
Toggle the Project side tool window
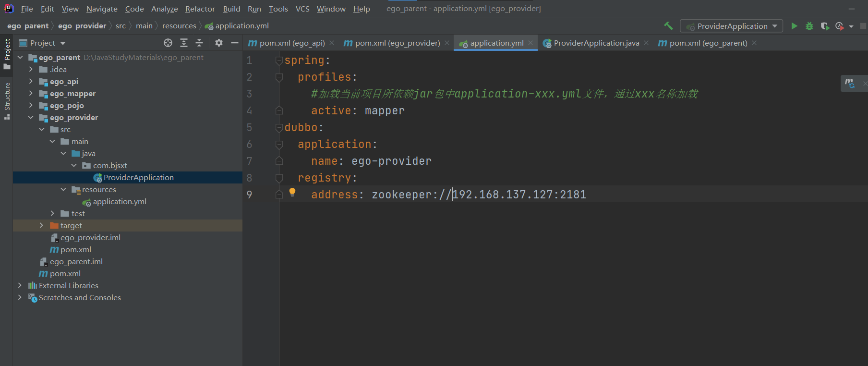coord(7,53)
